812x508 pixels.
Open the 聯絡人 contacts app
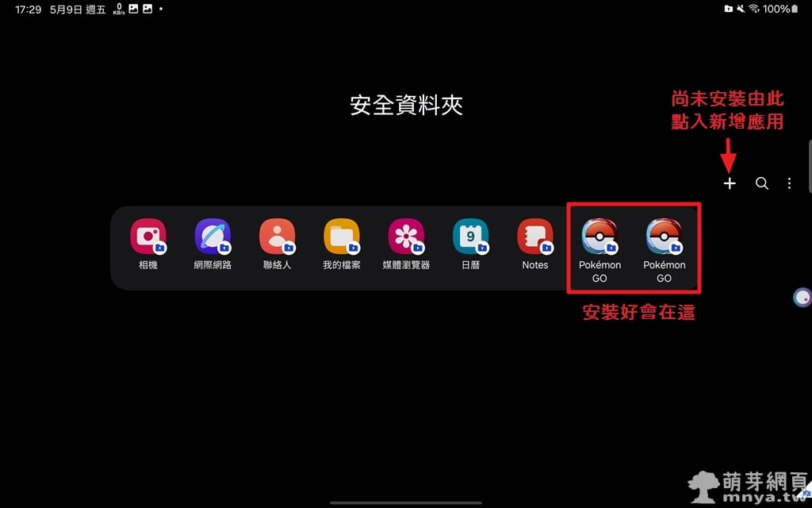pyautogui.click(x=277, y=237)
